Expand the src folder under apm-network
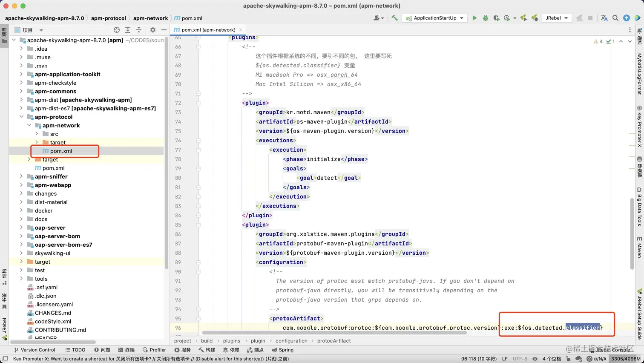Viewport: 644px width, 363px height. [37, 134]
